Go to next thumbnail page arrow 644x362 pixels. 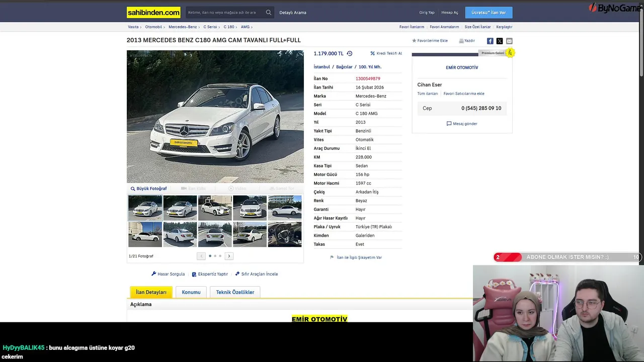coord(229,256)
